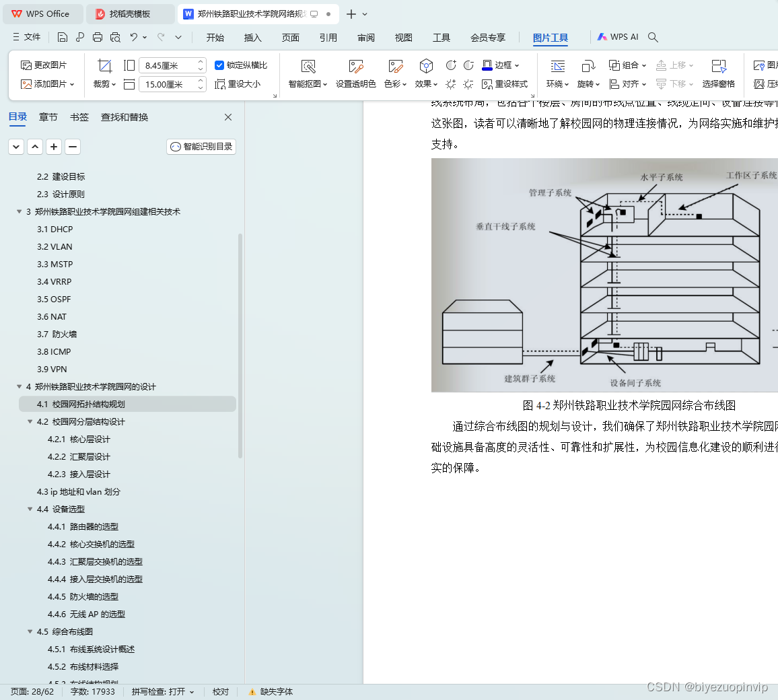The height and width of the screenshot is (700, 778).
Task: Go to 4.4.5 防火墙的选型 in outline
Action: click(83, 596)
